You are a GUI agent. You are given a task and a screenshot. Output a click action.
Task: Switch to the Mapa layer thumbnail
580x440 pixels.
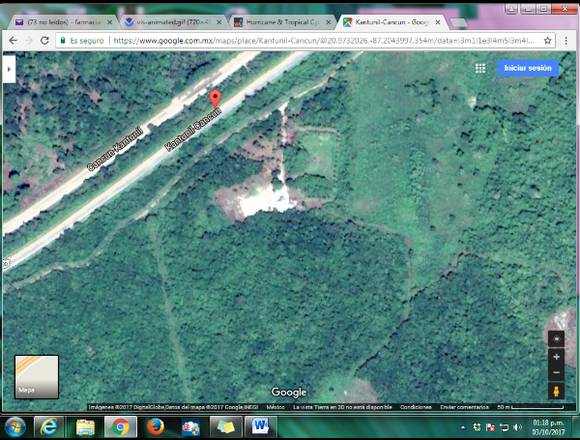[x=36, y=377]
